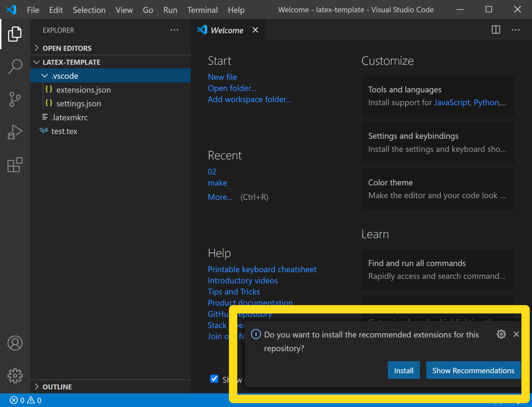
Task: Dismiss the extension recommendation notification
Action: point(516,334)
